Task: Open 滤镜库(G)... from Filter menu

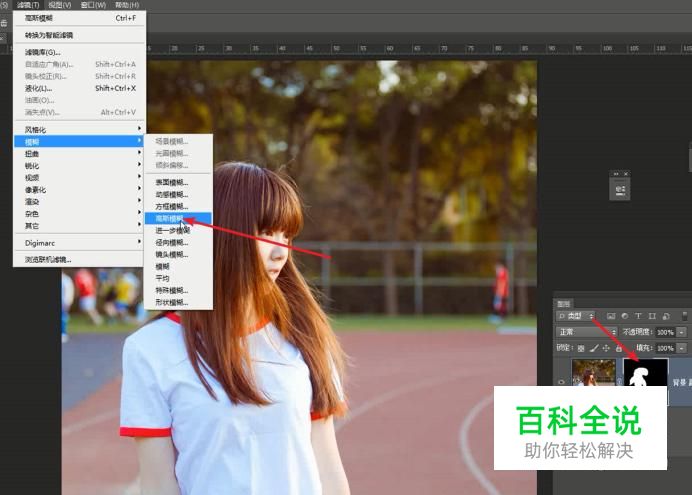Action: (79, 52)
